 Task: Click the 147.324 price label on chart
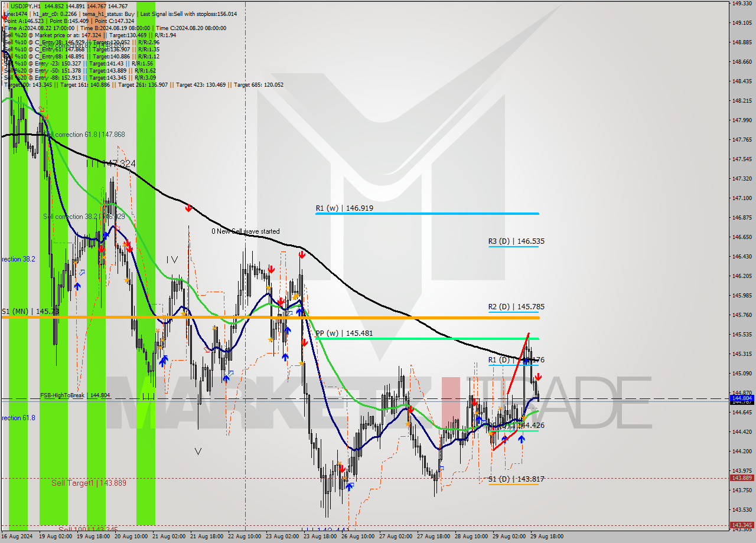[120, 163]
